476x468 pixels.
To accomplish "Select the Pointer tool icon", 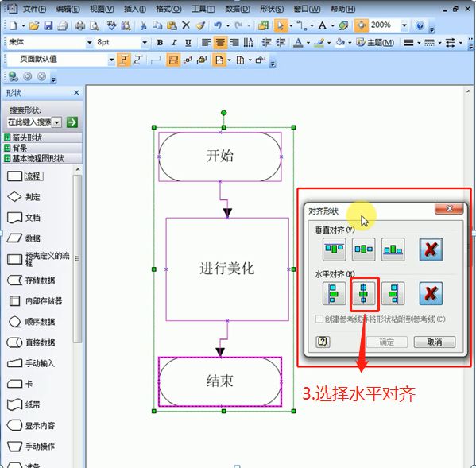I will [281, 25].
